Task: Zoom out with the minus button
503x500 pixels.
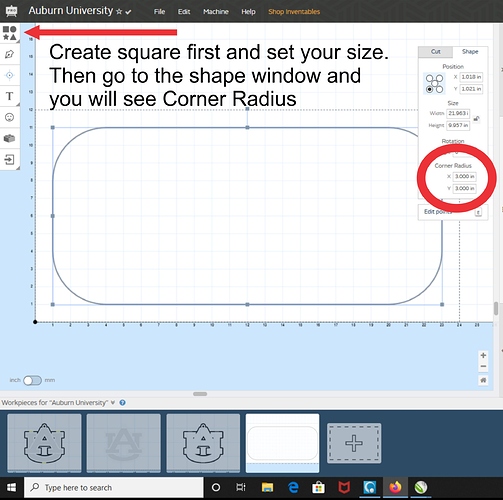Action: click(x=483, y=366)
